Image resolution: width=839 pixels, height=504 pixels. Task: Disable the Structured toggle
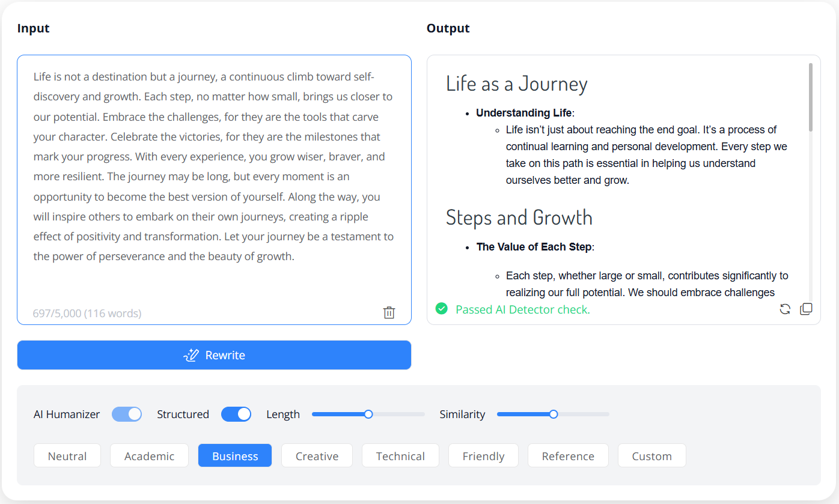pyautogui.click(x=236, y=414)
